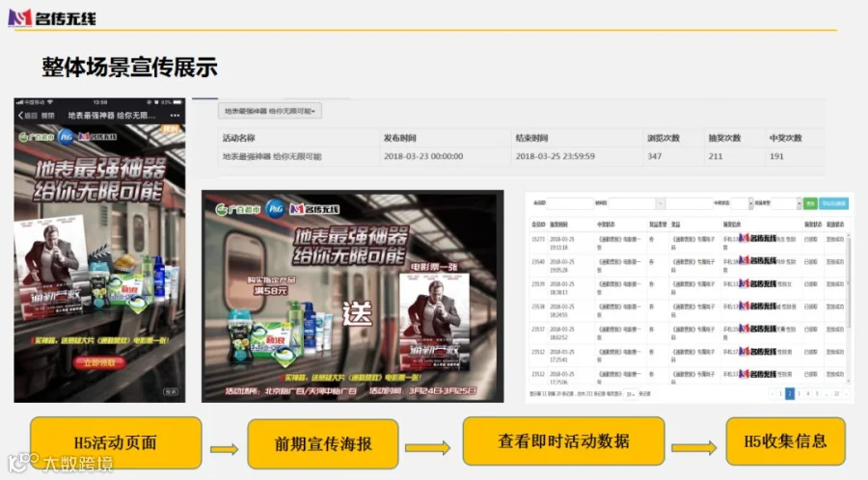Click the record row with ID 15273
The height and width of the screenshot is (480, 868).
[687, 243]
